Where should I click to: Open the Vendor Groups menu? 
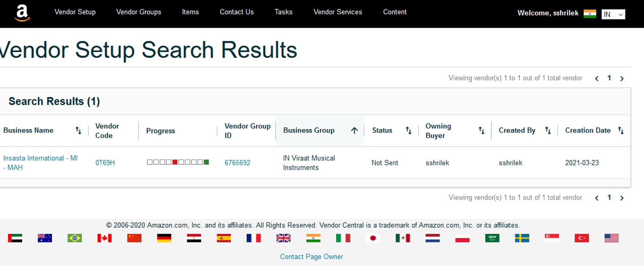coord(139,12)
